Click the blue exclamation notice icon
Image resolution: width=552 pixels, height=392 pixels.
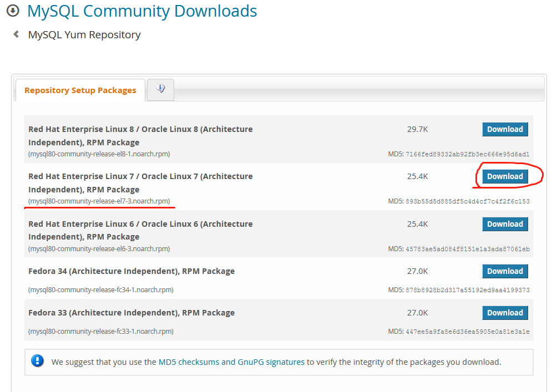37,361
